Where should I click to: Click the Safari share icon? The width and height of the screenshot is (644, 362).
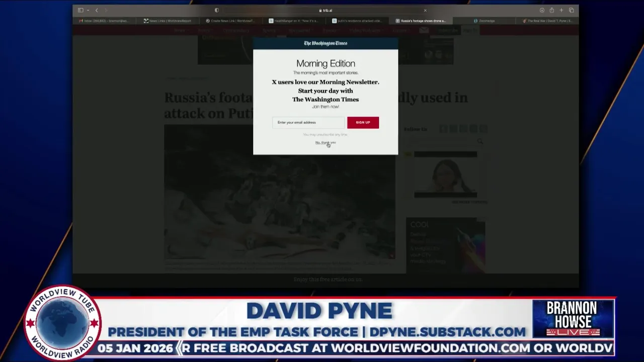[x=552, y=10]
